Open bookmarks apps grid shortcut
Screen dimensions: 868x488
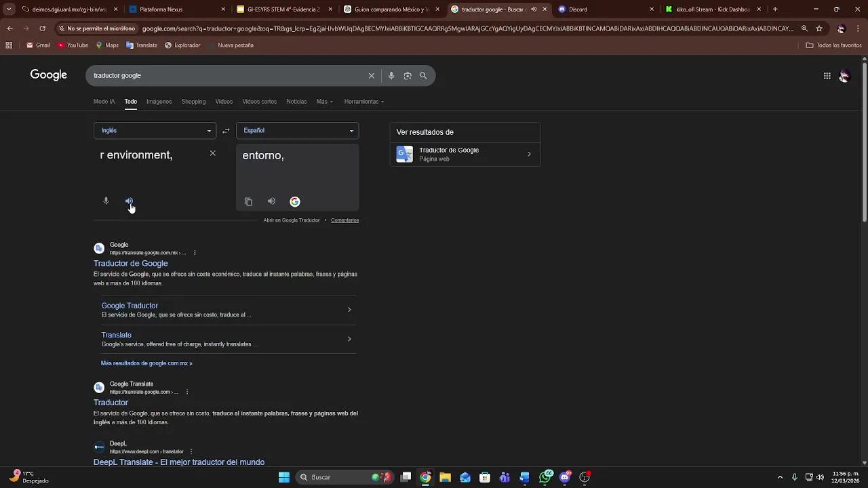(9, 45)
